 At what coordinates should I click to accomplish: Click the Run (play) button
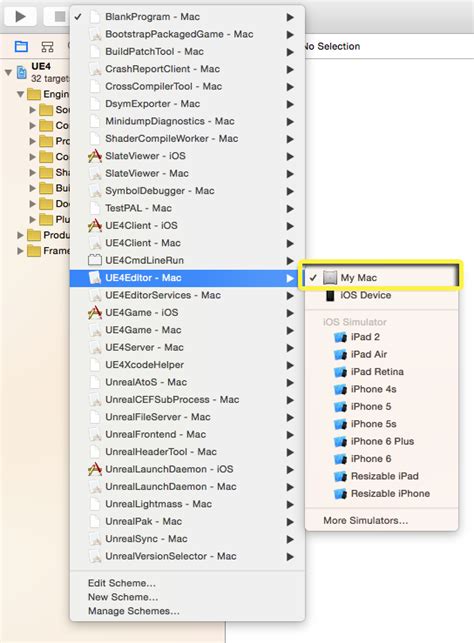click(x=20, y=16)
